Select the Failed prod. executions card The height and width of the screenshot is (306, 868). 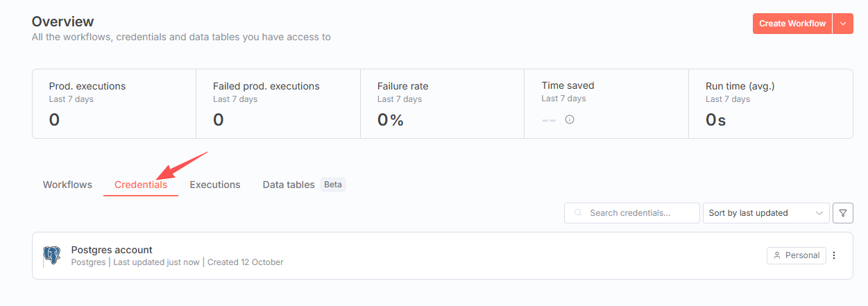point(278,103)
